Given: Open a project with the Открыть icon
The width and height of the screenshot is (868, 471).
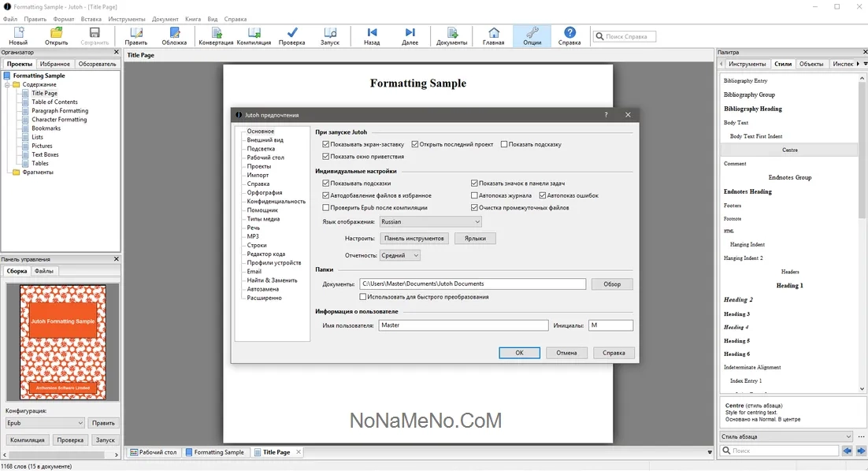Looking at the screenshot, I should click(57, 35).
